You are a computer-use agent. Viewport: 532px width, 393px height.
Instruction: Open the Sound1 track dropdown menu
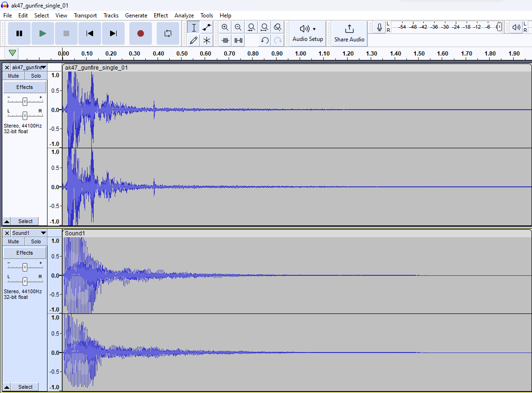tap(43, 233)
